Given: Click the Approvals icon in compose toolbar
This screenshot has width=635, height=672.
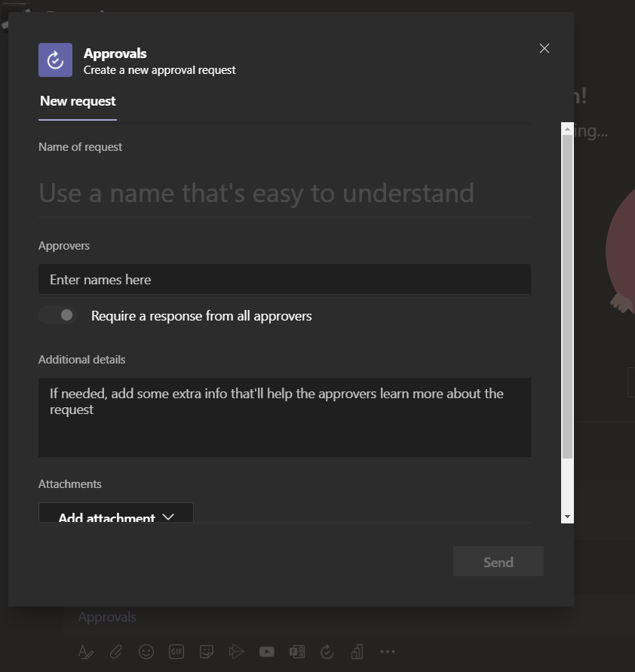Looking at the screenshot, I should 327,652.
